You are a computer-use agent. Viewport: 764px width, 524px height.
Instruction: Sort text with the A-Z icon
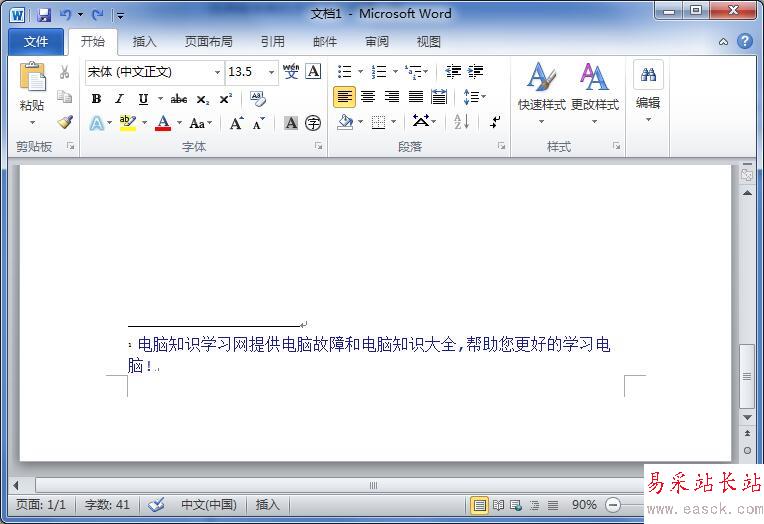click(x=461, y=121)
